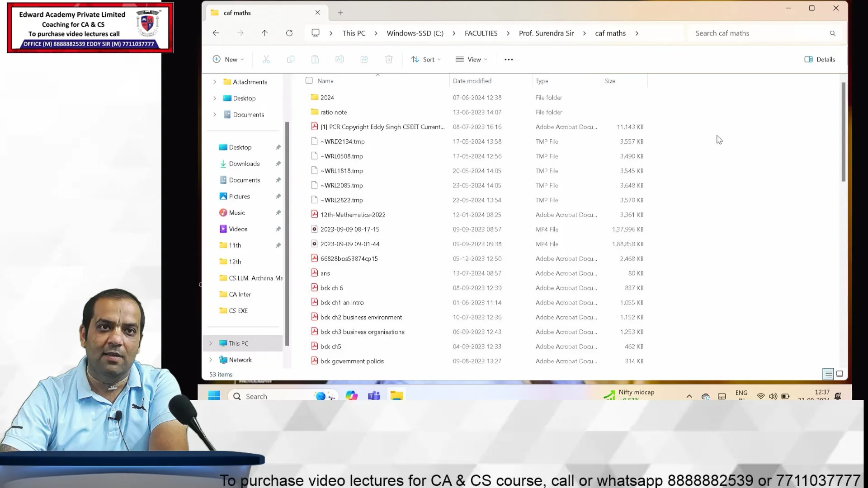
Task: Click the Share icon in the toolbar
Action: pyautogui.click(x=364, y=59)
